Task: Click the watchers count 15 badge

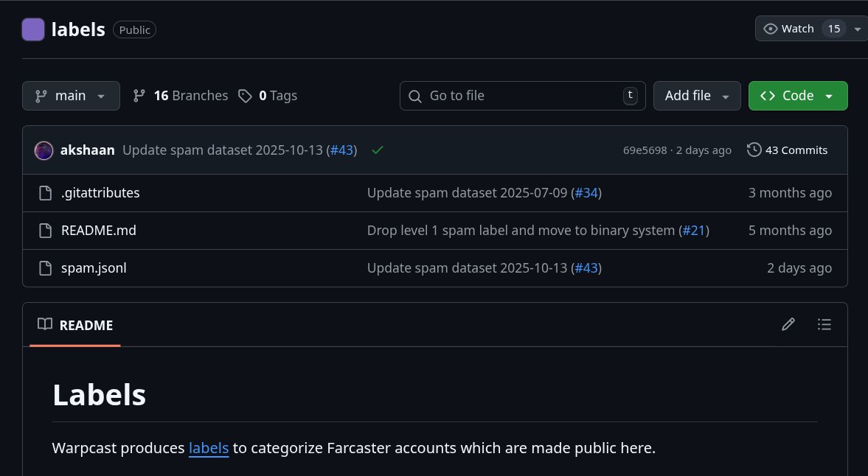Action: pyautogui.click(x=833, y=29)
